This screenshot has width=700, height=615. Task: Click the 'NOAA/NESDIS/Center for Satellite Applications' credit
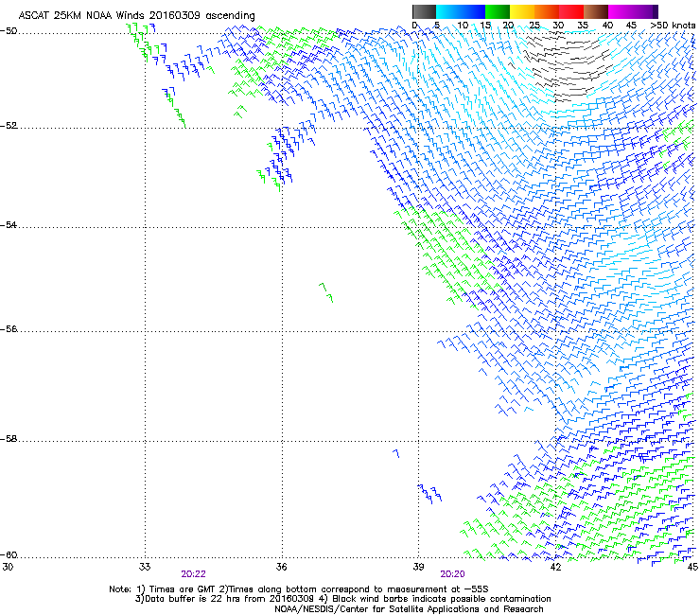(x=377, y=609)
